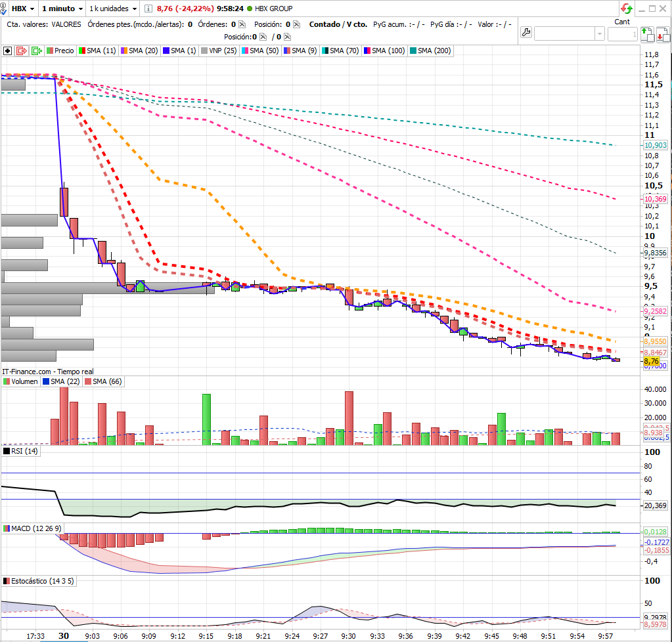Click the Estocástico (14 3 5) indicator label
672x642 pixels.
pos(39,581)
